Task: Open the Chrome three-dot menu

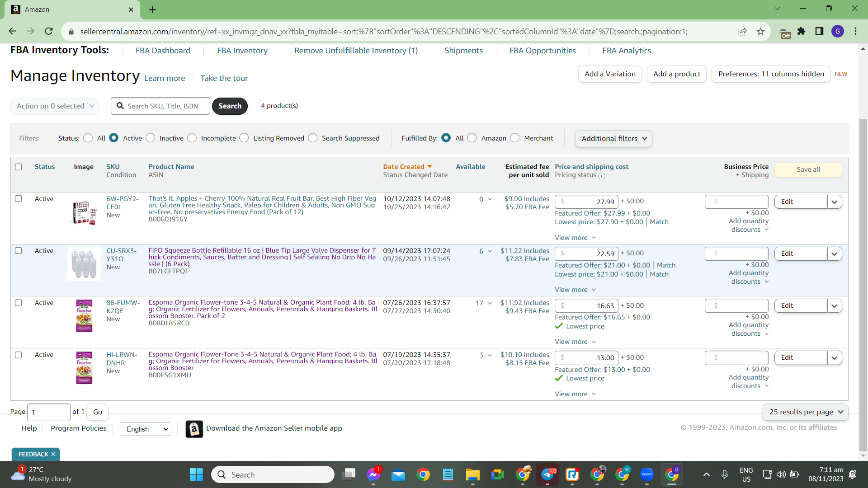Action: (x=855, y=31)
